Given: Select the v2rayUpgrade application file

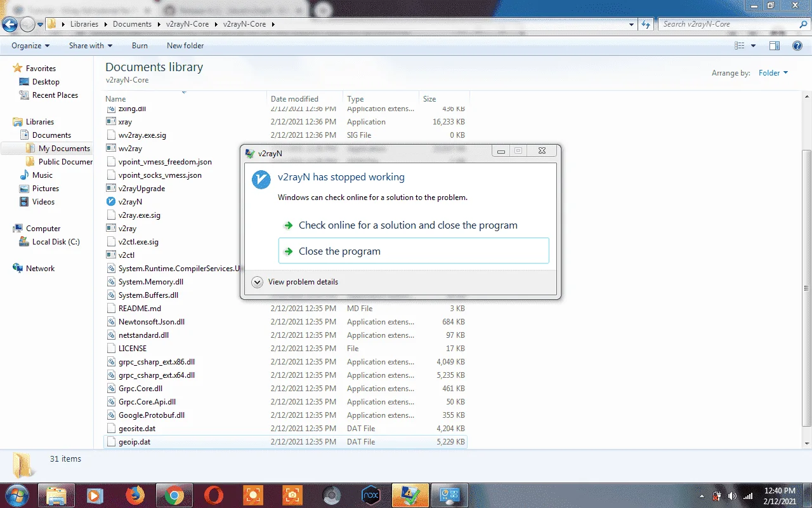Looking at the screenshot, I should point(141,189).
